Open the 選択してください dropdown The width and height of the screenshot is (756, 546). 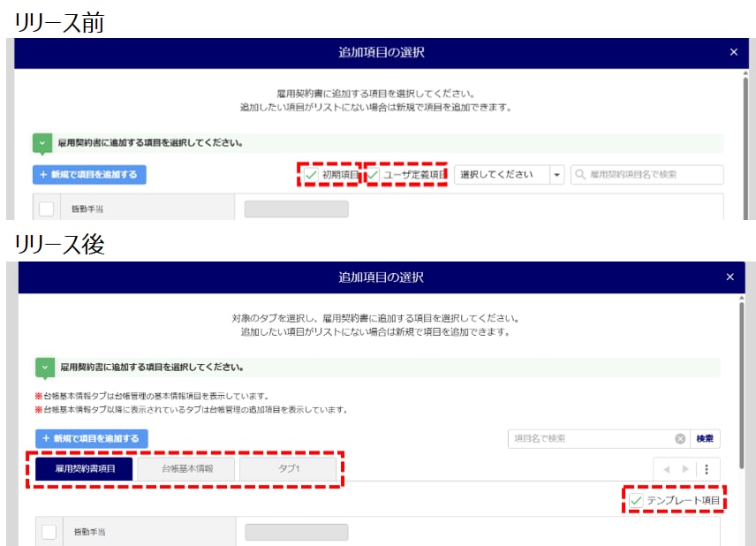556,175
